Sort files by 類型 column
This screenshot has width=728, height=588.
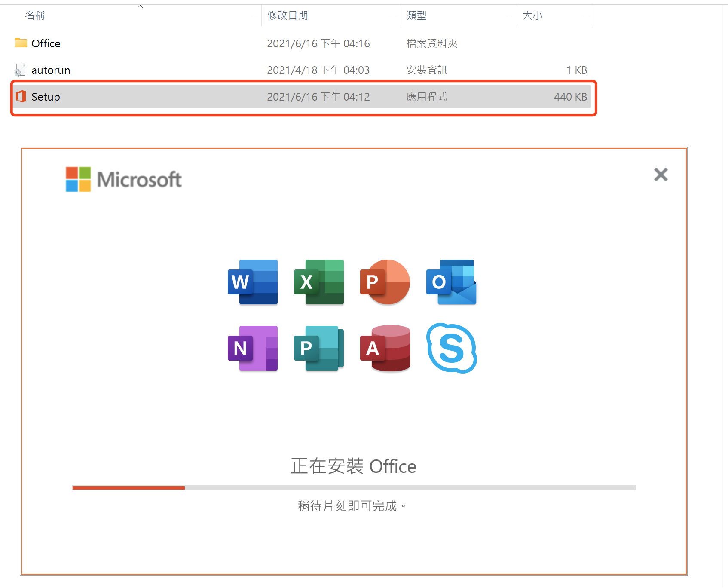416,16
